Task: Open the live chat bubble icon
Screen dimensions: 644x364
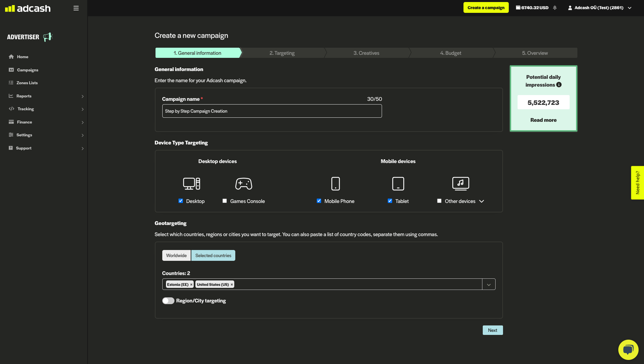Action: click(628, 349)
